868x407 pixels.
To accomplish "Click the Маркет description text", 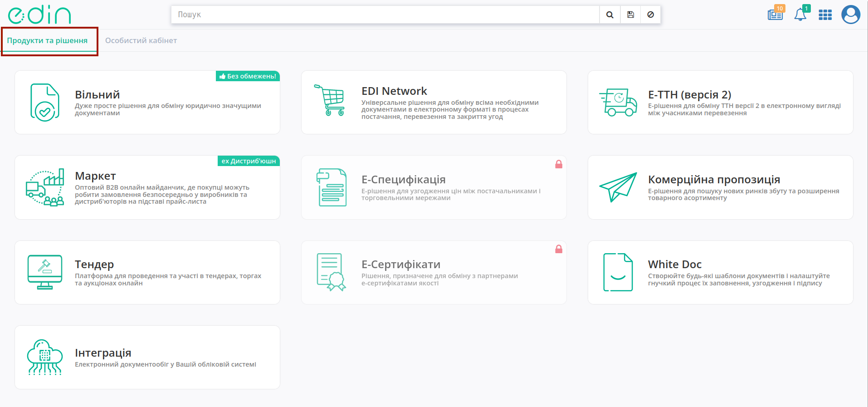I will 162,194.
